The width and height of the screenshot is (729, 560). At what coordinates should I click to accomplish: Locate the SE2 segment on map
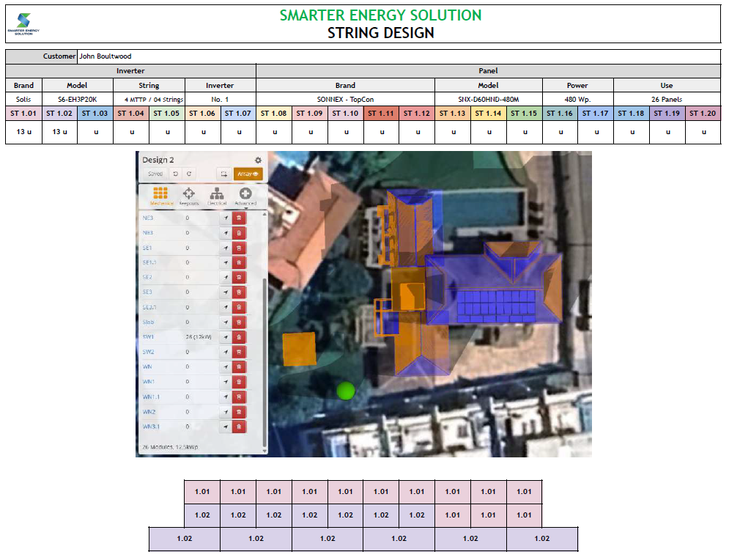point(226,277)
